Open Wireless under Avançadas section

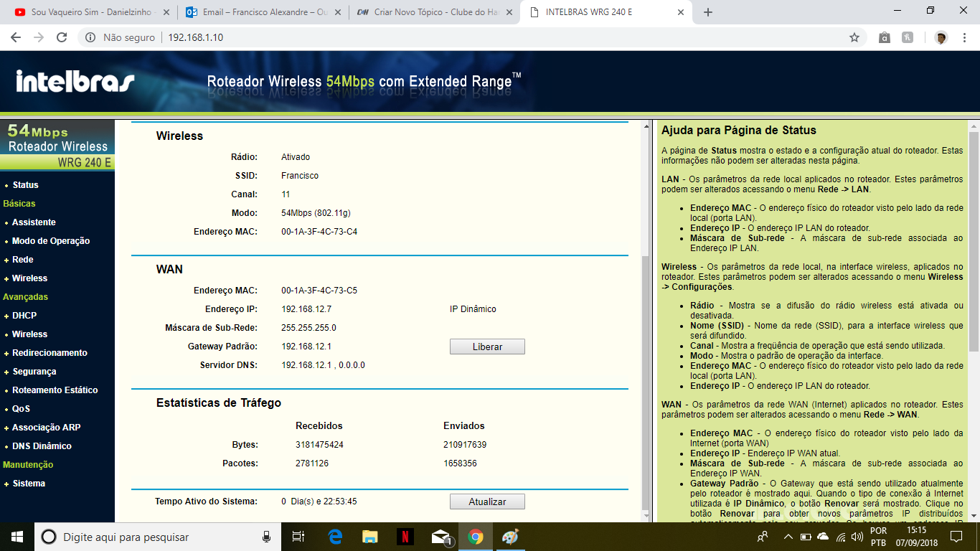click(29, 334)
